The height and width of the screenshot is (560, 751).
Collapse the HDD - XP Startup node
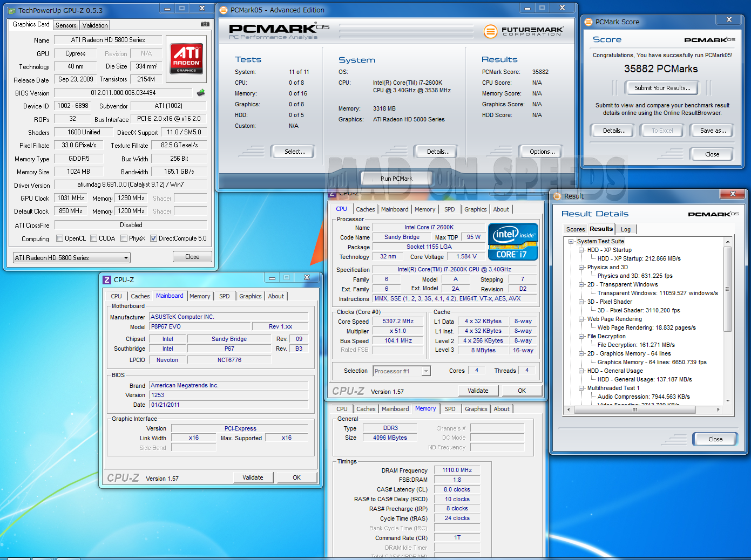coord(581,250)
